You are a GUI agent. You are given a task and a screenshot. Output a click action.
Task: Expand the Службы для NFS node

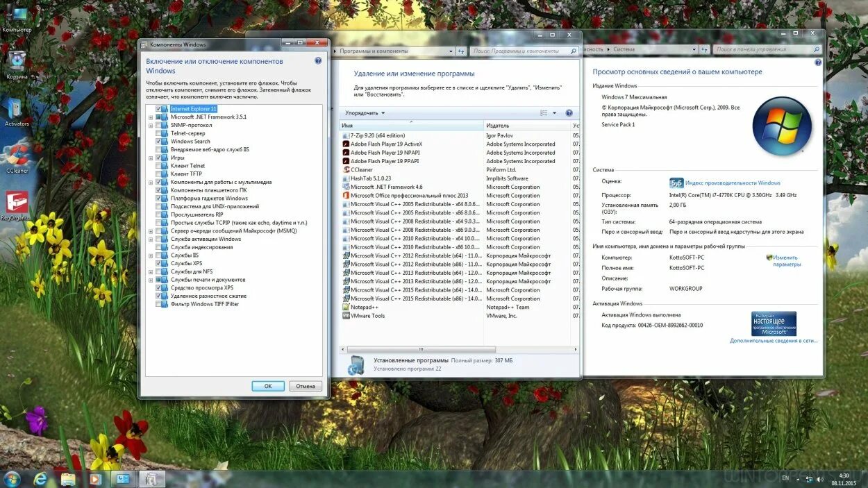[x=151, y=271]
